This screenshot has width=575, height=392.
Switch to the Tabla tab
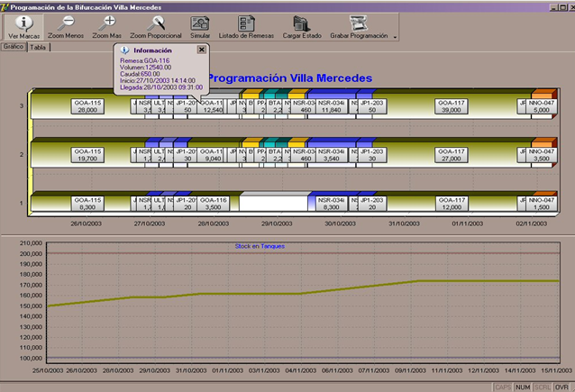click(x=38, y=47)
